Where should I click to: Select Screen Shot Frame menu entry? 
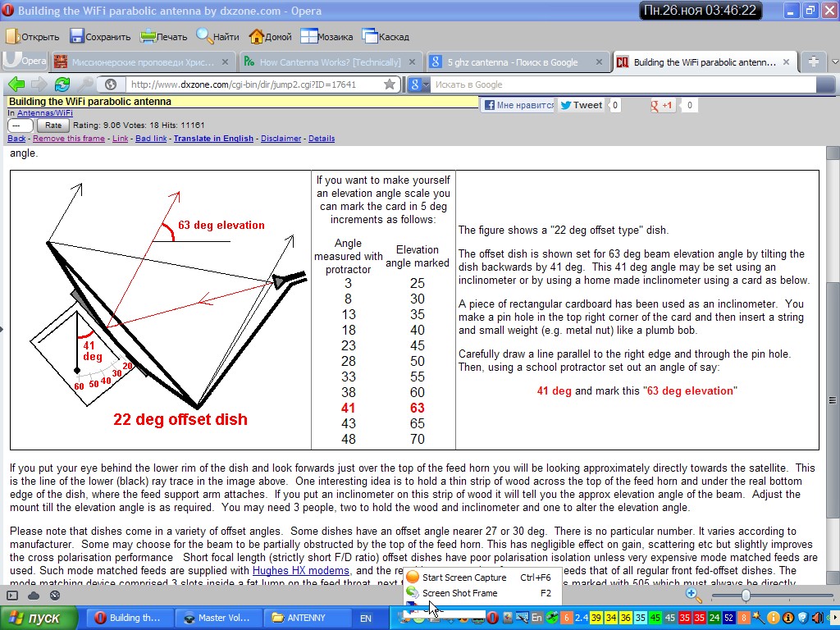point(482,593)
